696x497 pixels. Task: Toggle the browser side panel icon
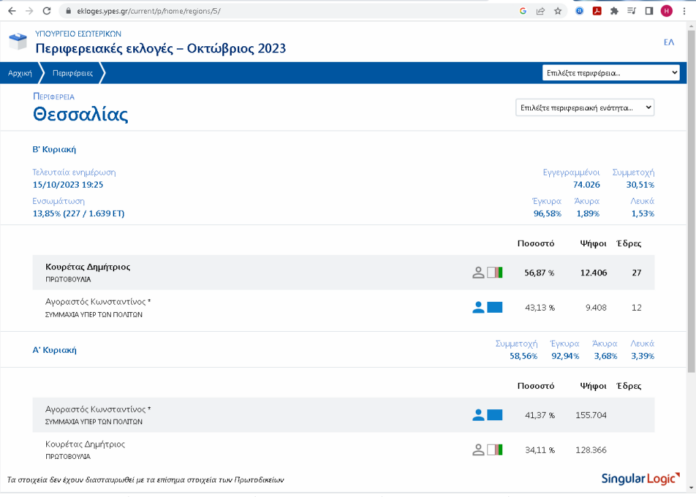649,11
